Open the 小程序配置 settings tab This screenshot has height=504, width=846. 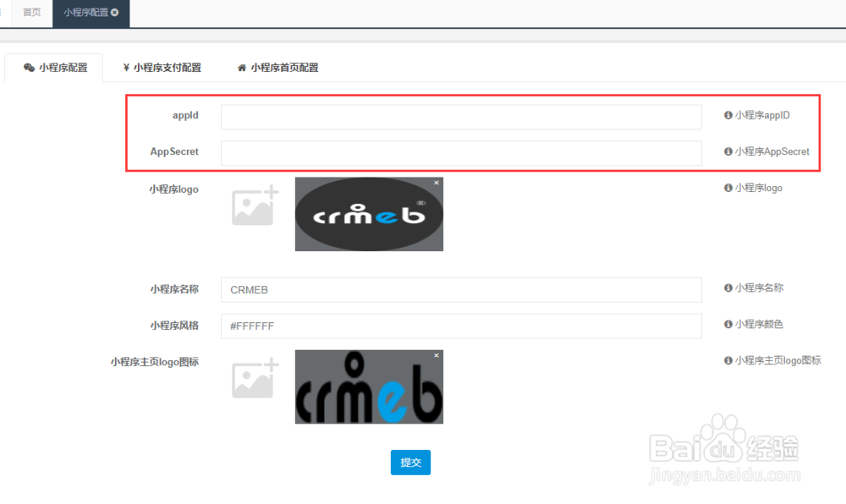[54, 68]
